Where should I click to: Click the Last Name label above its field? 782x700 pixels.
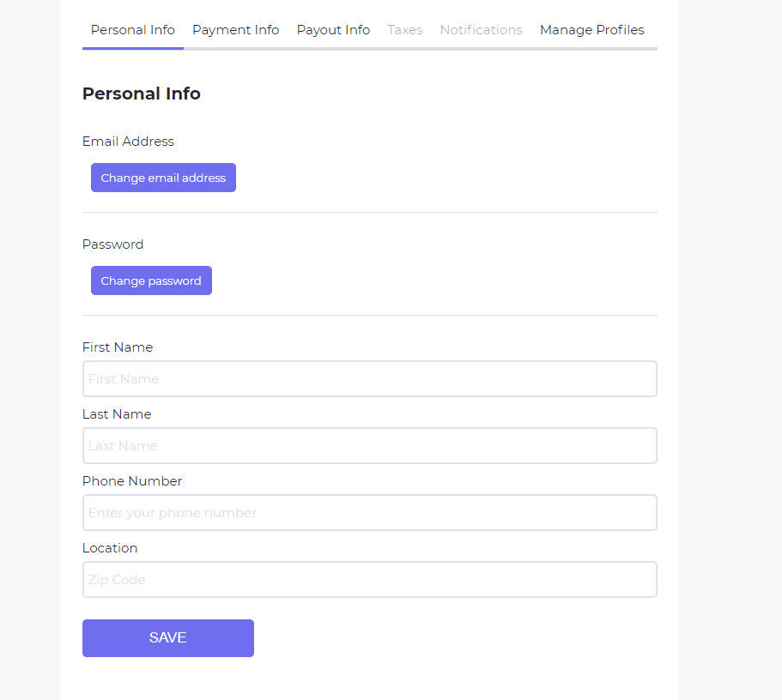pos(117,414)
